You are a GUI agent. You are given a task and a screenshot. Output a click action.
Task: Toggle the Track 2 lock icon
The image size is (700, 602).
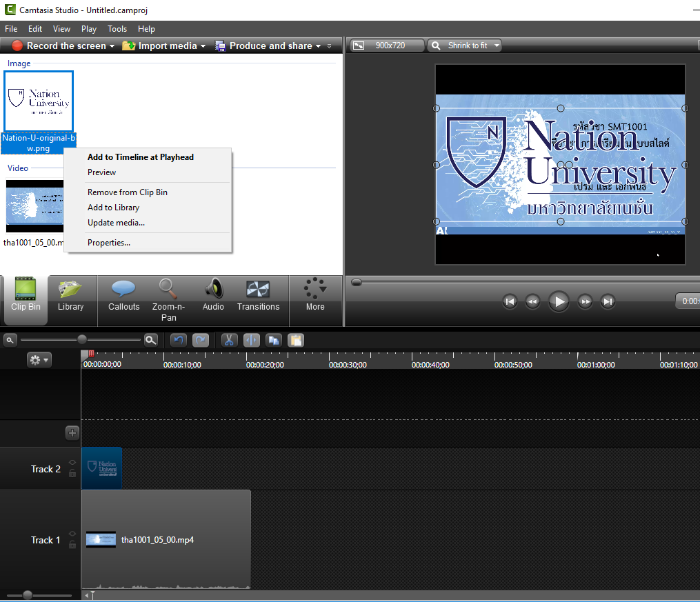click(72, 474)
